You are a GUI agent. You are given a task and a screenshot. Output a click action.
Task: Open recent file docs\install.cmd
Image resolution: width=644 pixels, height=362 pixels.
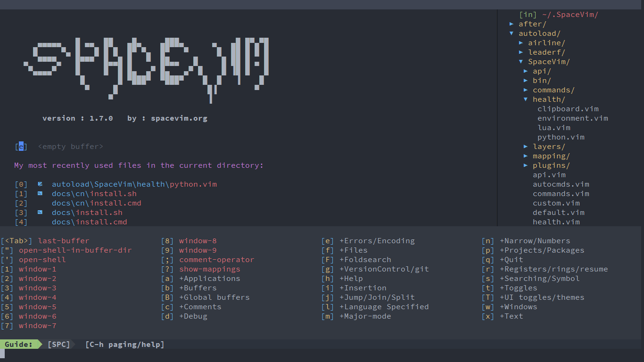tap(90, 222)
